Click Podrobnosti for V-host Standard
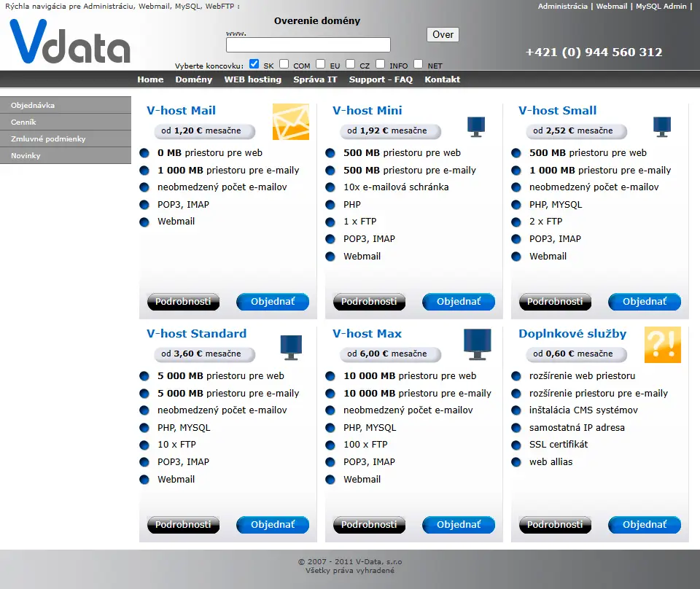The height and width of the screenshot is (589, 700). [x=184, y=525]
